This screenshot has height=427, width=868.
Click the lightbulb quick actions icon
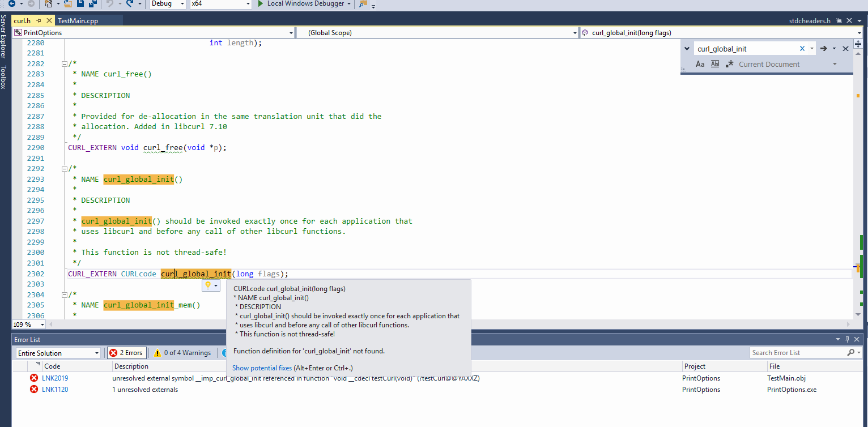208,285
